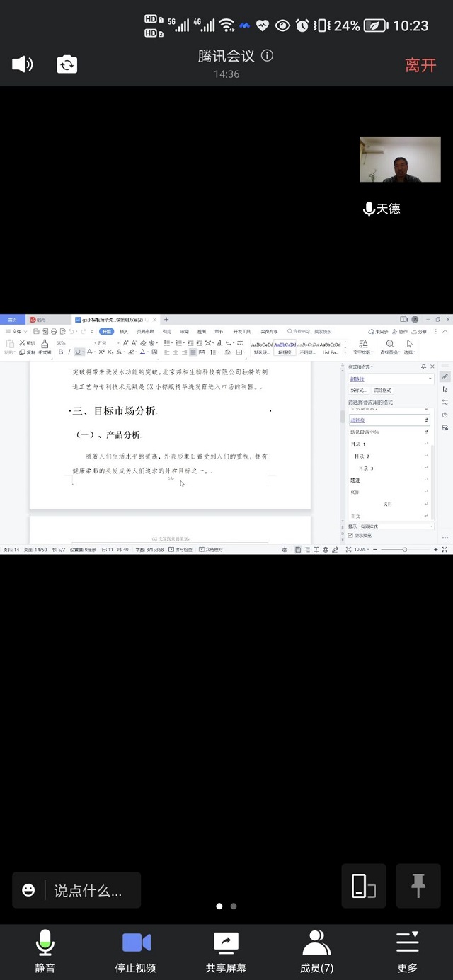Click the settings sliders sidebar icon

[445, 402]
